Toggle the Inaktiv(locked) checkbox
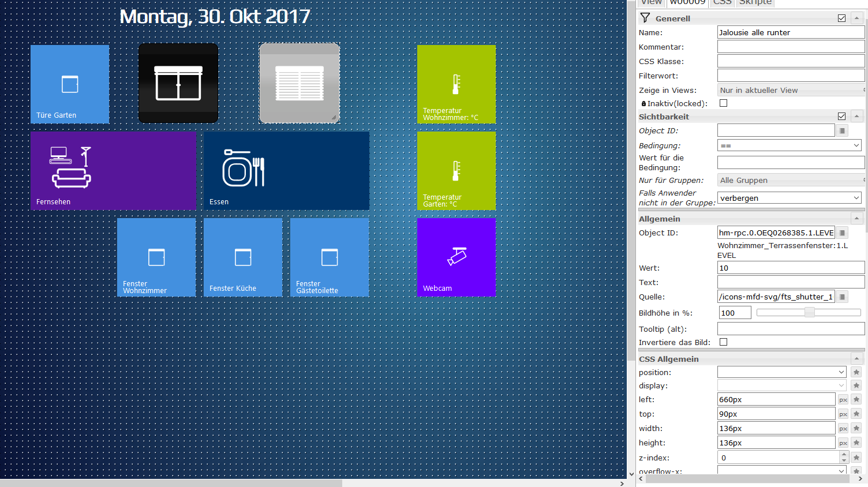 pos(723,103)
